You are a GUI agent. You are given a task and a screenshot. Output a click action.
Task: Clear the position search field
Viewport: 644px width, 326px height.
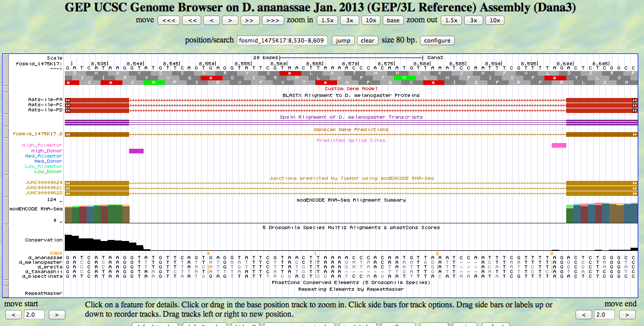pos(367,40)
